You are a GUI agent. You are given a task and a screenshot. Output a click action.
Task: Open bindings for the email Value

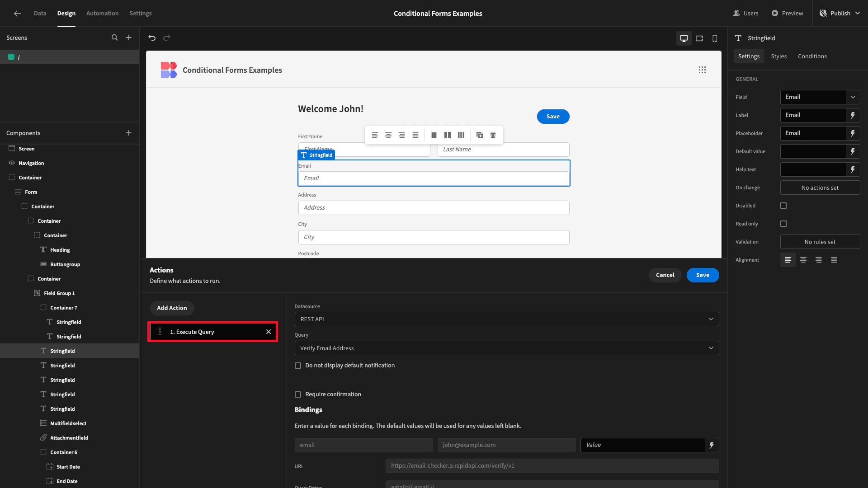(x=712, y=445)
